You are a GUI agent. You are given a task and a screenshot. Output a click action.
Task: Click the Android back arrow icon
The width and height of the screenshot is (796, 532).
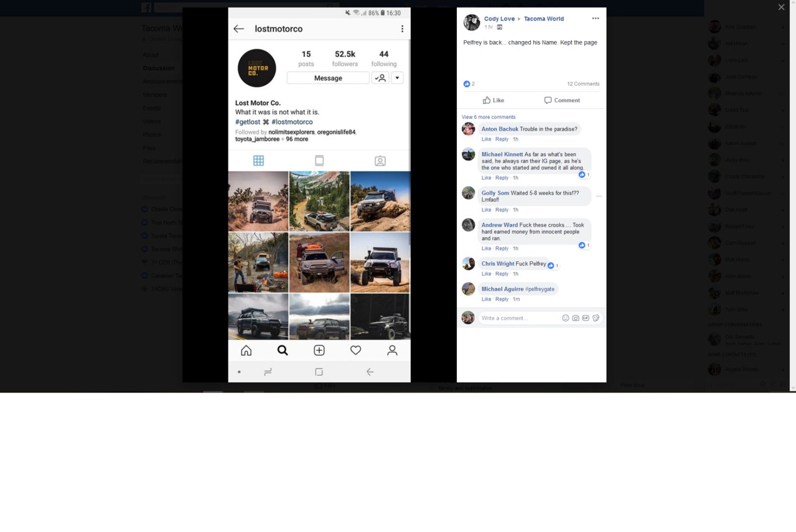(370, 372)
